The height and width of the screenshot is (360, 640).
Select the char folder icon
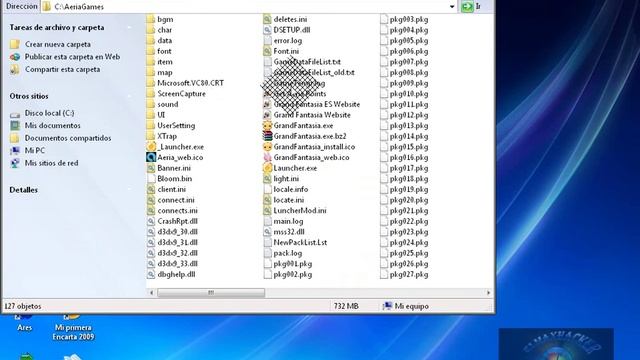pyautogui.click(x=151, y=30)
